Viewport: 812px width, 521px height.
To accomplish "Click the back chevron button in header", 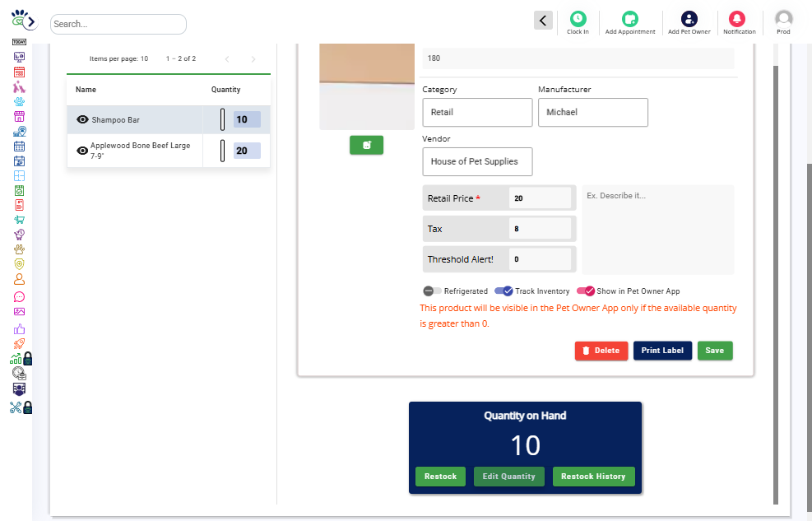I will tap(543, 21).
